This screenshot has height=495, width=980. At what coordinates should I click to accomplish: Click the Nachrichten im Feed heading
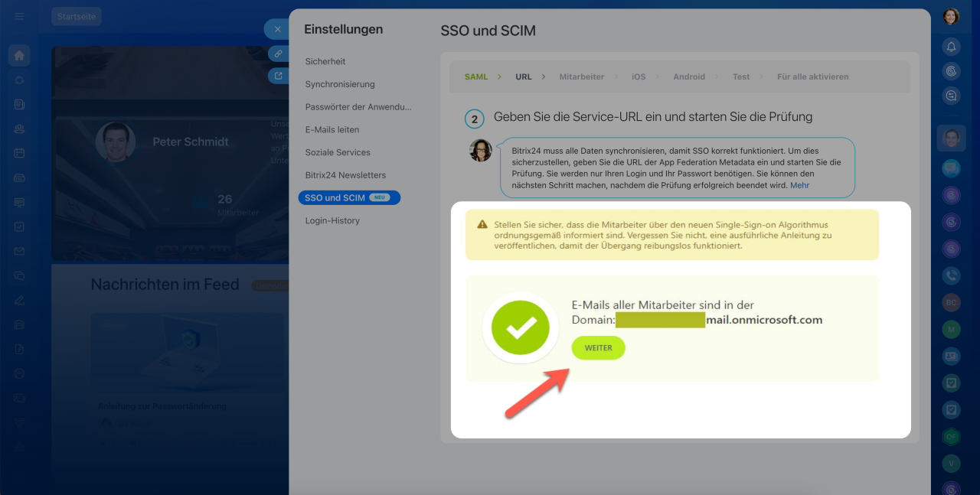(x=165, y=285)
